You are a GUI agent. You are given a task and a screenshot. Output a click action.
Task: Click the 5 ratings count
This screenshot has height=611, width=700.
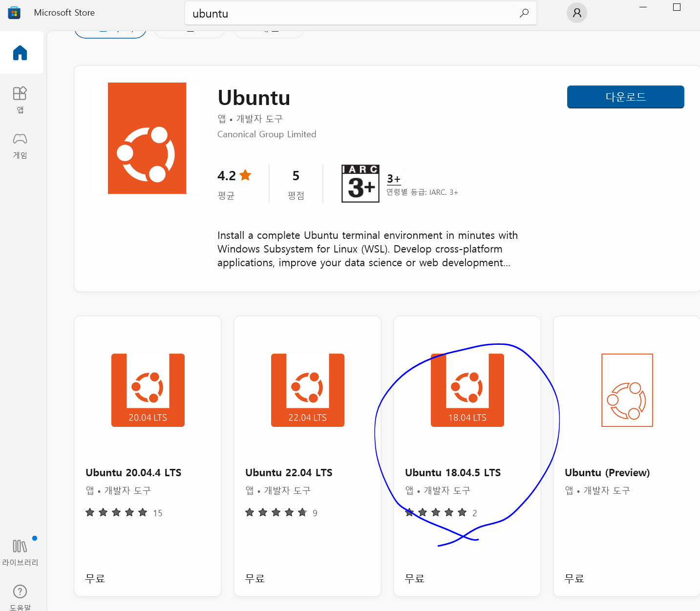pyautogui.click(x=296, y=175)
